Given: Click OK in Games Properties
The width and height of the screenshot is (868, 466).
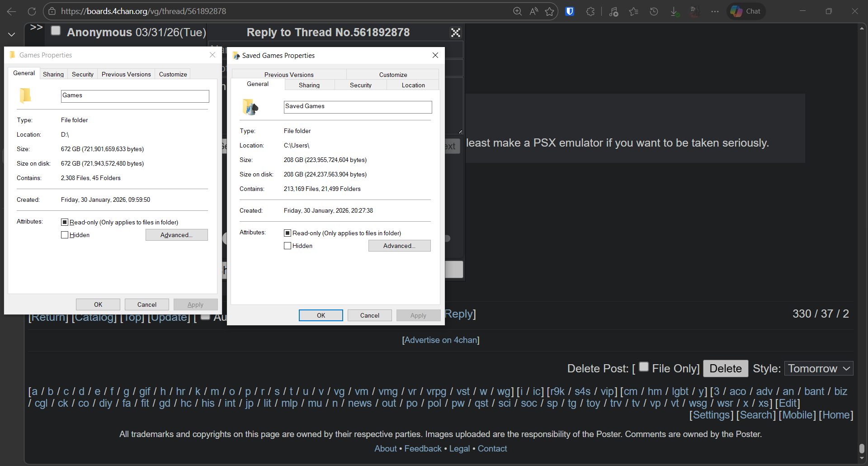Looking at the screenshot, I should pyautogui.click(x=98, y=304).
